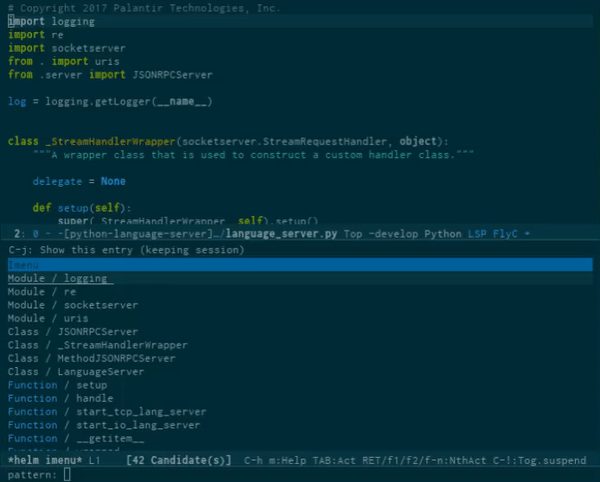Screen dimensions: 600x482
Task: Click 'C-!:Tog.suspend' hint
Action: 540,460
